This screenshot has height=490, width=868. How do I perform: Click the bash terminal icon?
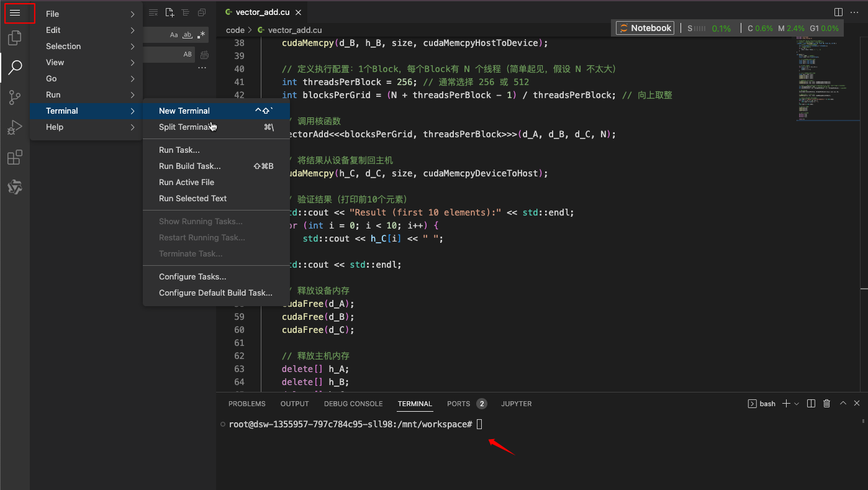tap(752, 404)
